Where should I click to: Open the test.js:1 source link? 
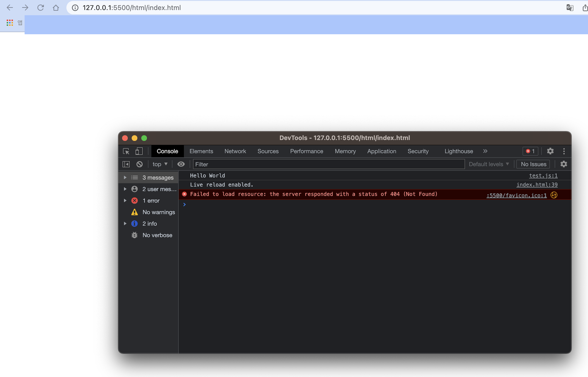[543, 176]
